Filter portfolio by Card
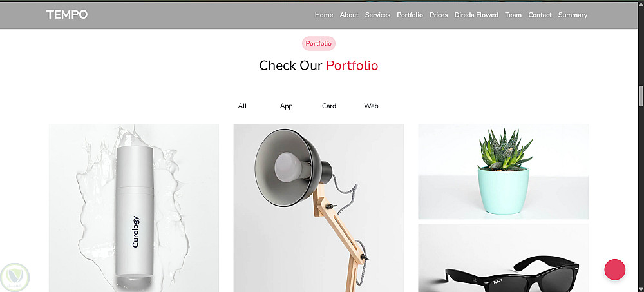This screenshot has height=292, width=644. pyautogui.click(x=328, y=106)
